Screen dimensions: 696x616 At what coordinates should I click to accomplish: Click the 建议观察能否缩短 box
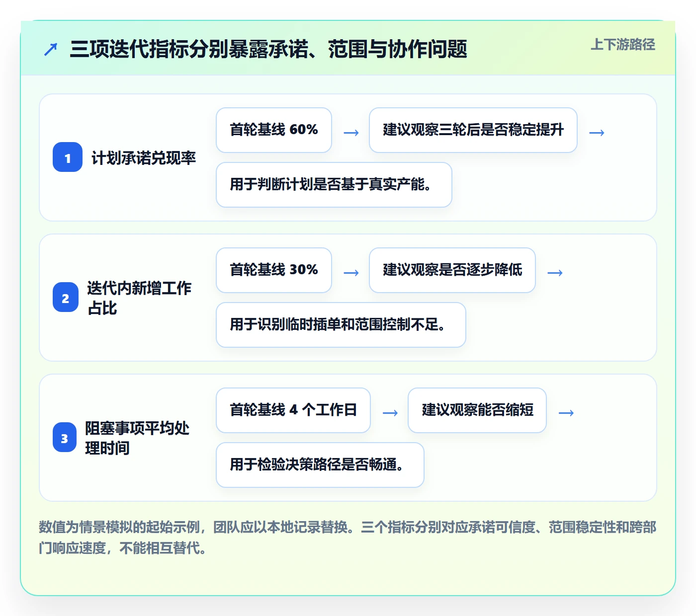tap(477, 410)
